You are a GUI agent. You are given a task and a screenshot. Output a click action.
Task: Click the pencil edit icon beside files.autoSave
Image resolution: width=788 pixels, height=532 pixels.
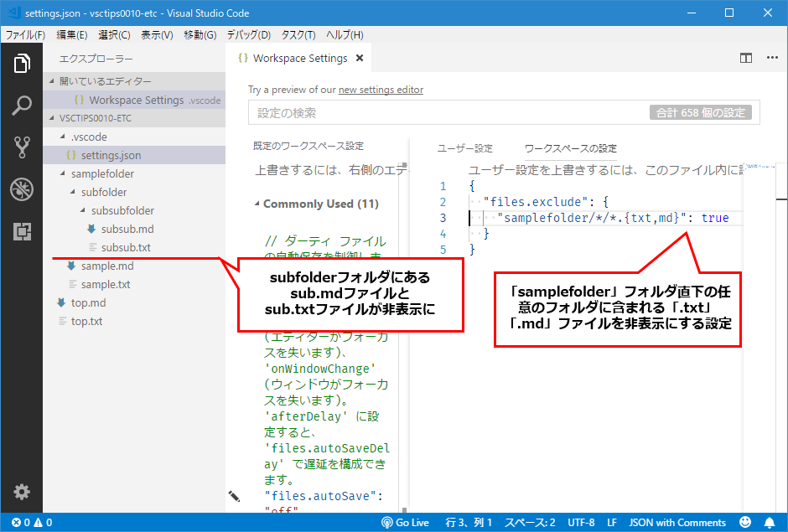pos(234,496)
